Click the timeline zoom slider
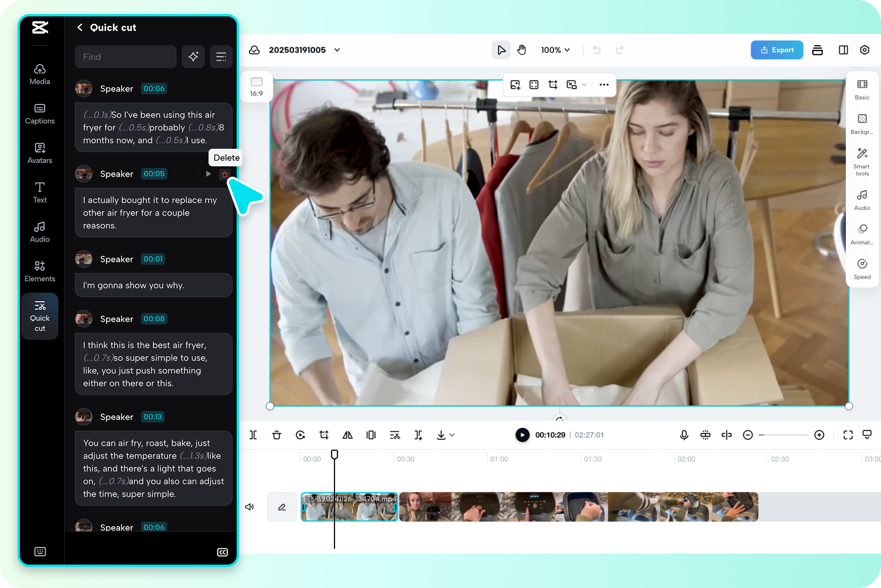 point(783,435)
